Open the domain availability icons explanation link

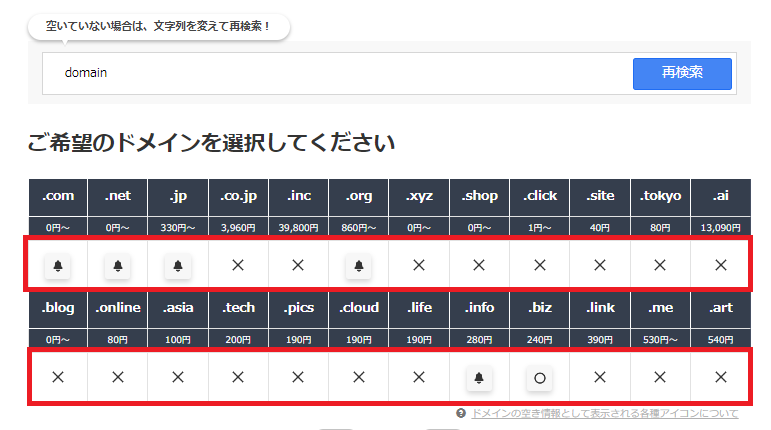[604, 413]
